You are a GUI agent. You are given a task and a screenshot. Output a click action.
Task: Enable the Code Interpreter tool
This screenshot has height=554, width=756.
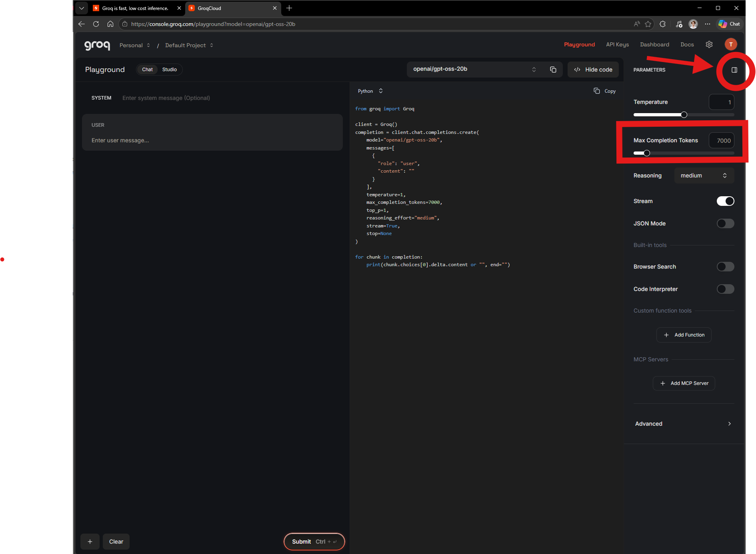point(725,289)
